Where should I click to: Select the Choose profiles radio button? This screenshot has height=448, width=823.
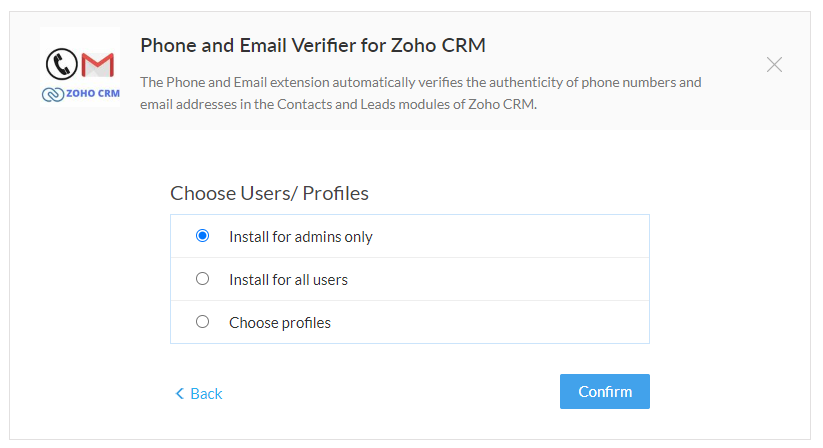(x=203, y=322)
